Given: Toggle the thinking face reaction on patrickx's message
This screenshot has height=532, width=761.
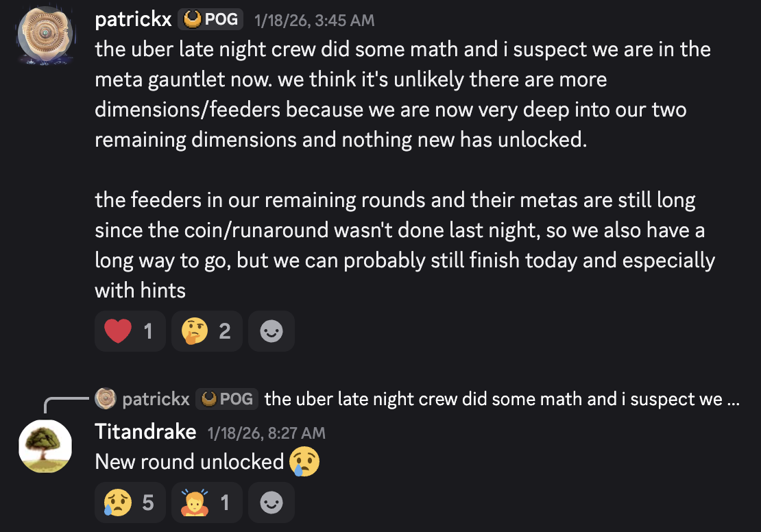Looking at the screenshot, I should [206, 330].
